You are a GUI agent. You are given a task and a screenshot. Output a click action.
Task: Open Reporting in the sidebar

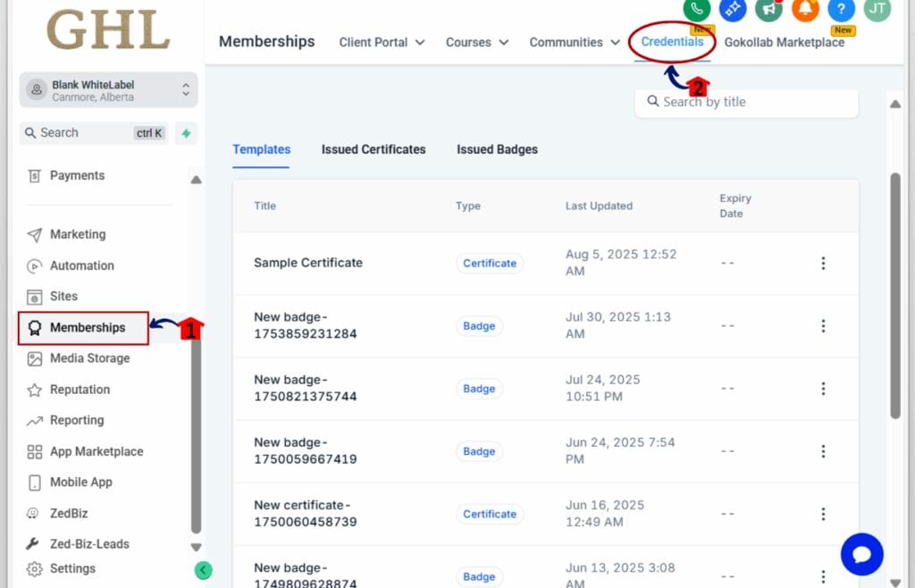coord(77,421)
